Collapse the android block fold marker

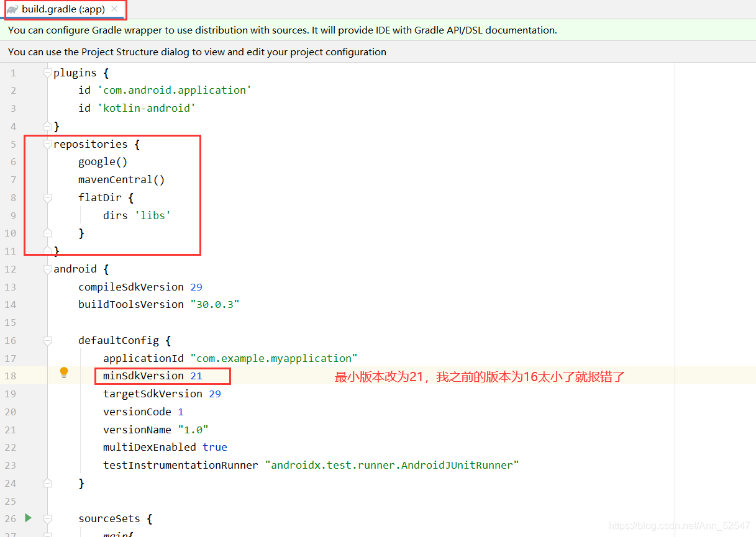47,269
